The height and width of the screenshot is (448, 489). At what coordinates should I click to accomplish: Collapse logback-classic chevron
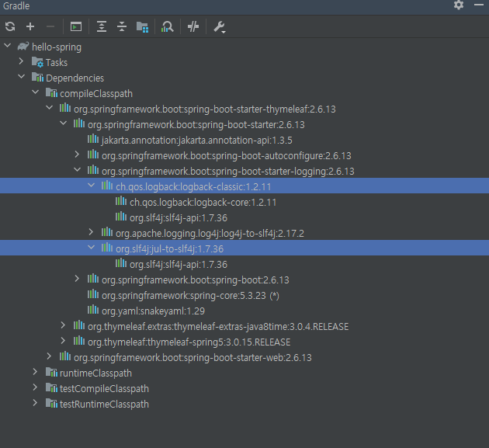pos(91,186)
